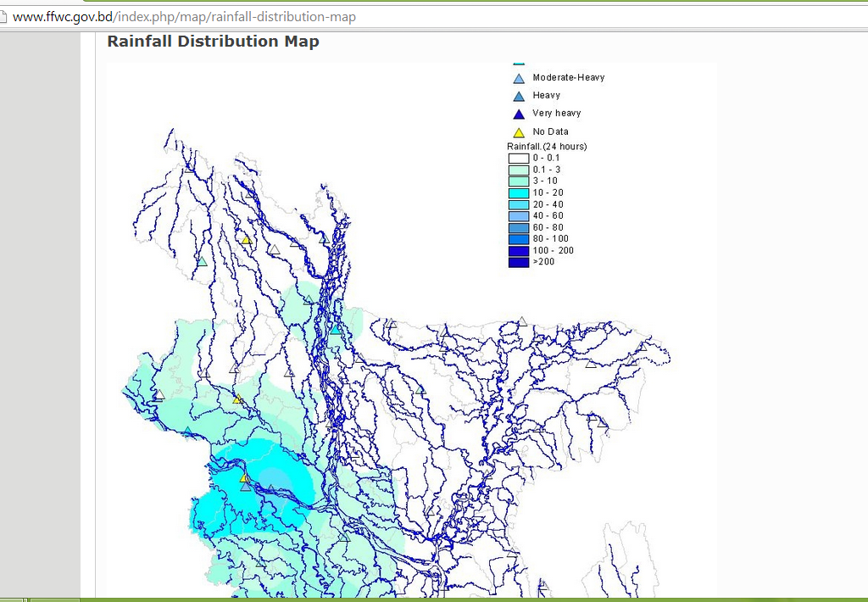
Task: Click the yellow No Data legend triangle
Action: (x=519, y=132)
